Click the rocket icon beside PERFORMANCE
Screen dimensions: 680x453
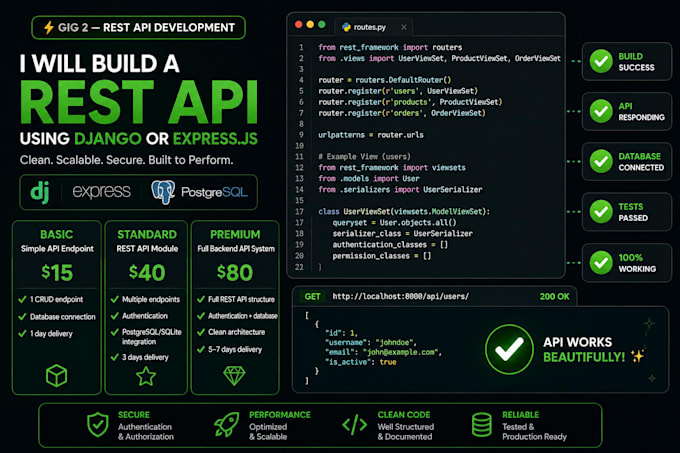226,425
